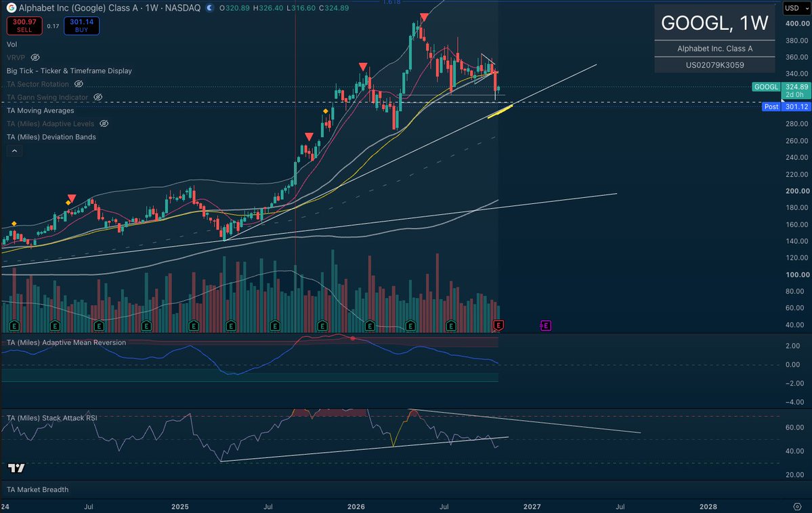Select Big Tick - Ticker & Timeframe Display legend
The height and width of the screenshot is (513, 812).
(x=69, y=71)
